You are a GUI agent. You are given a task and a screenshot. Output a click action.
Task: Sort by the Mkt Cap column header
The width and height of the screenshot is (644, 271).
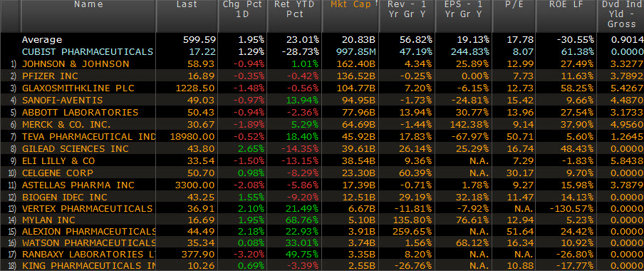[x=350, y=16]
